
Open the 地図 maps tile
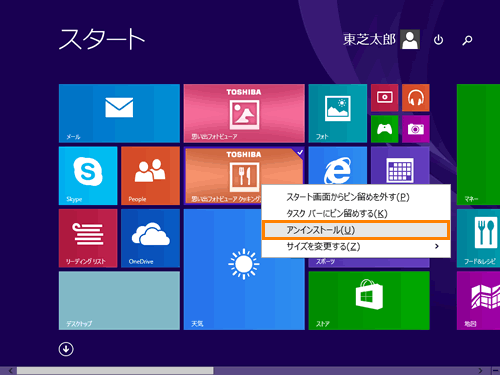(x=478, y=300)
